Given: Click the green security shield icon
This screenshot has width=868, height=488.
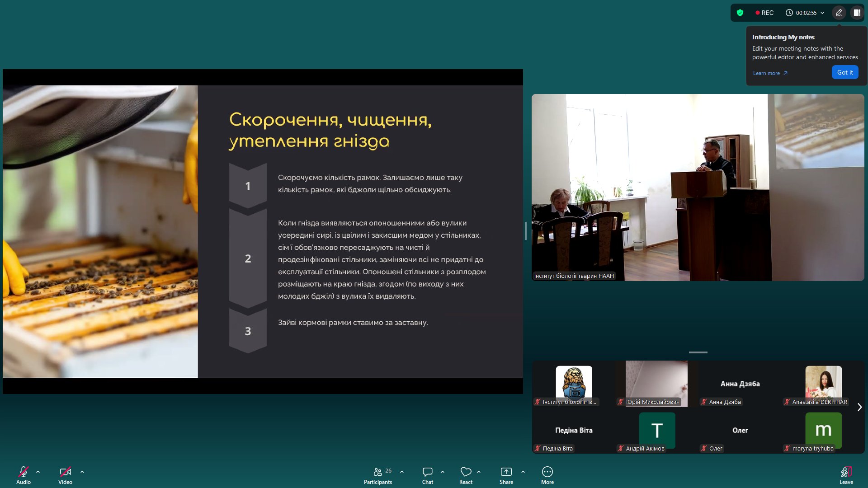Looking at the screenshot, I should coord(740,13).
